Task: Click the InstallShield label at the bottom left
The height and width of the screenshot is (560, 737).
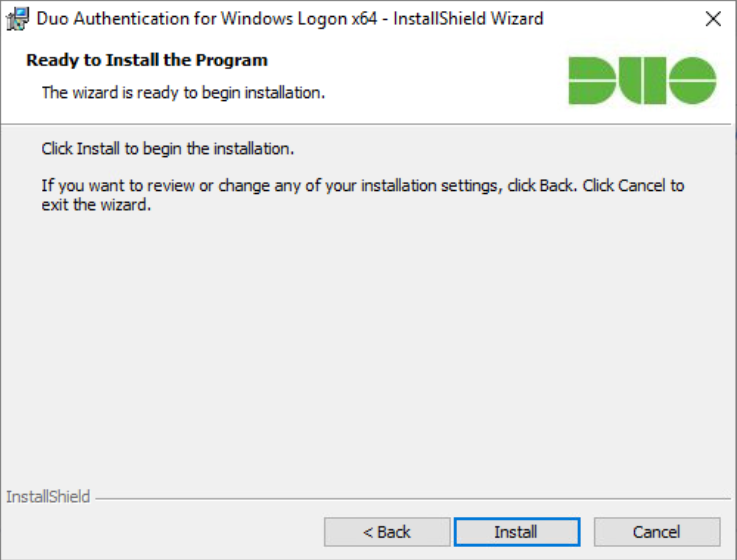Action: pyautogui.click(x=48, y=497)
